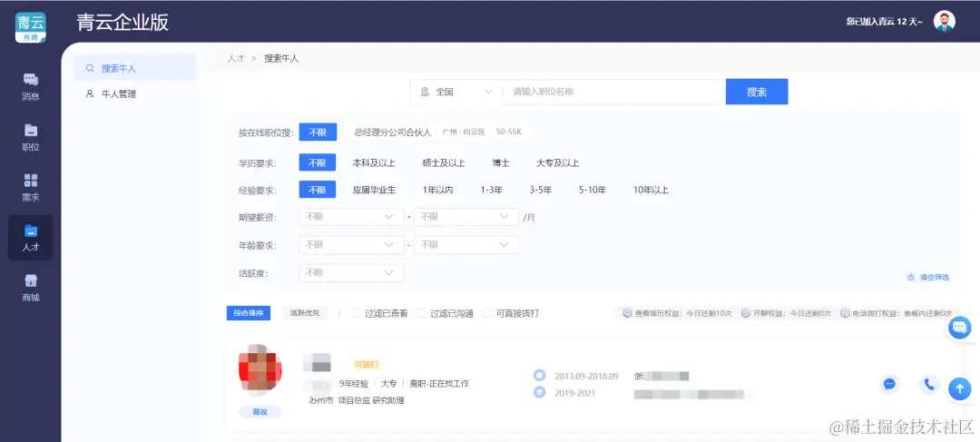Click the 请输入职位名称 search field

(x=613, y=92)
